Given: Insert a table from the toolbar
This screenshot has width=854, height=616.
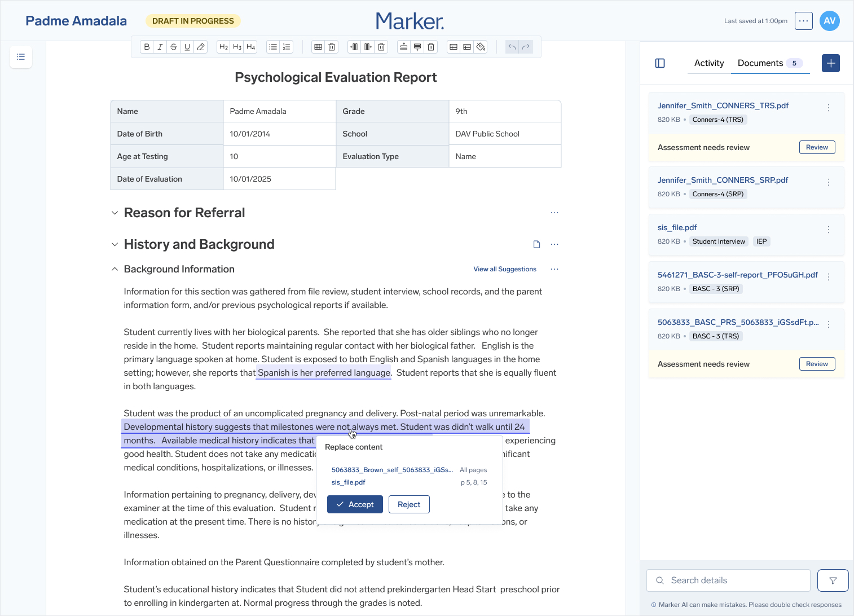Looking at the screenshot, I should coord(318,47).
